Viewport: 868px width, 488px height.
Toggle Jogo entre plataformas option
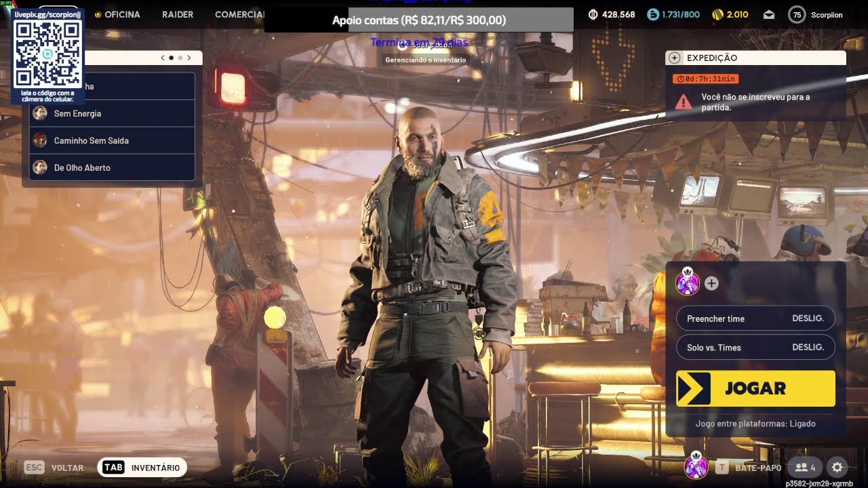pos(755,424)
